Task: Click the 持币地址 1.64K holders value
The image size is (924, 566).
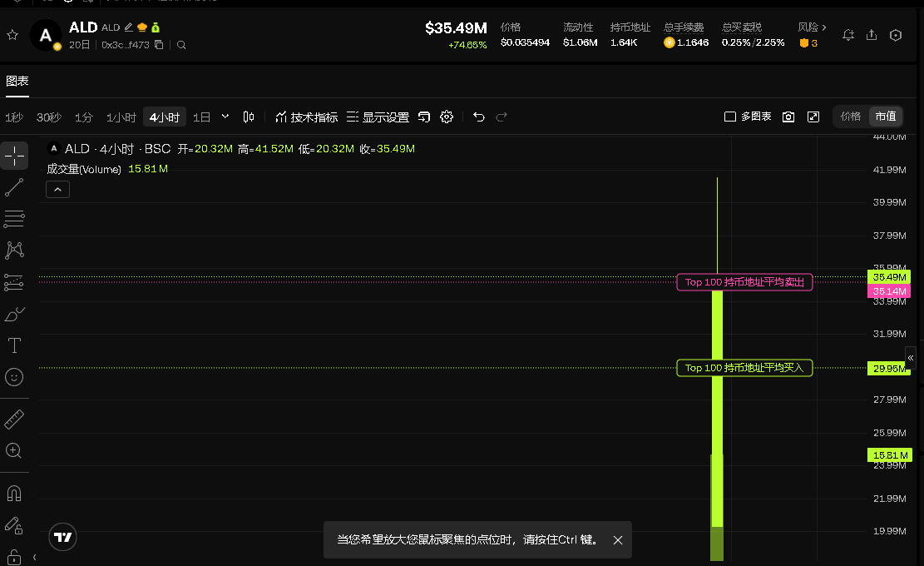Action: (624, 42)
